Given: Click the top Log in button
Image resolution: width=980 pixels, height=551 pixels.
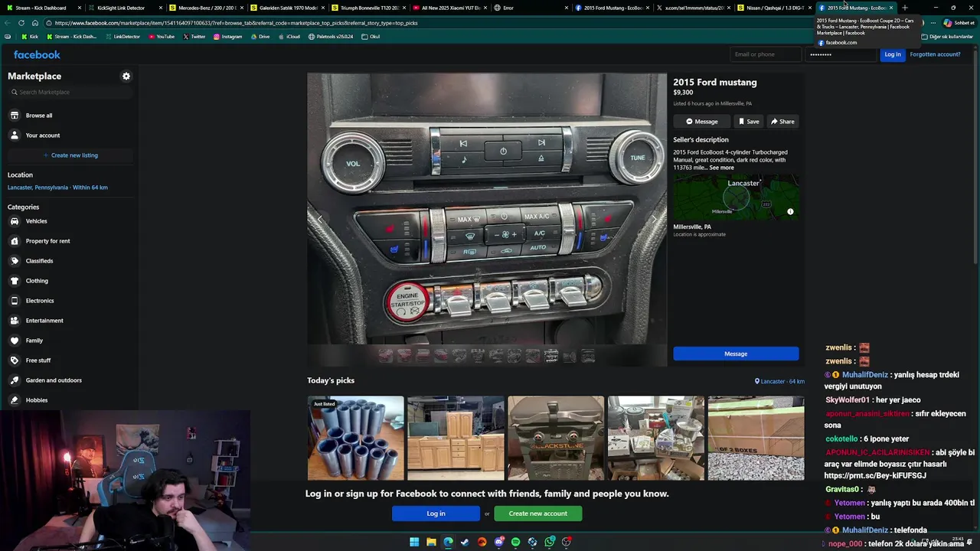Looking at the screenshot, I should coord(893,54).
